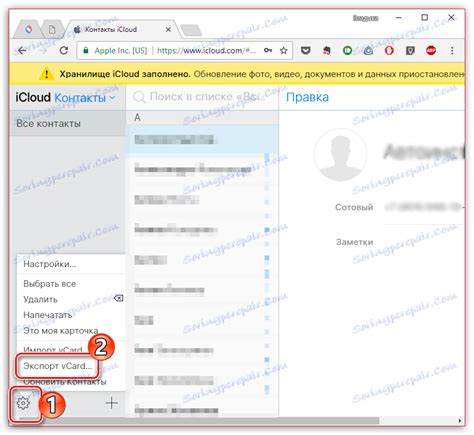Open the Adblock extension icon
474x435 pixels.
(x=431, y=51)
